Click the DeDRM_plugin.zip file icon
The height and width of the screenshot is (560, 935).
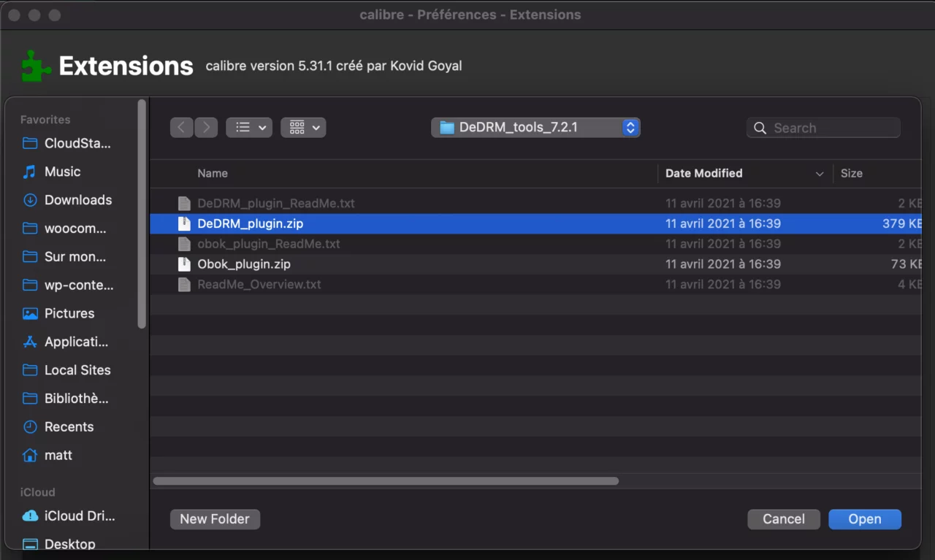184,223
